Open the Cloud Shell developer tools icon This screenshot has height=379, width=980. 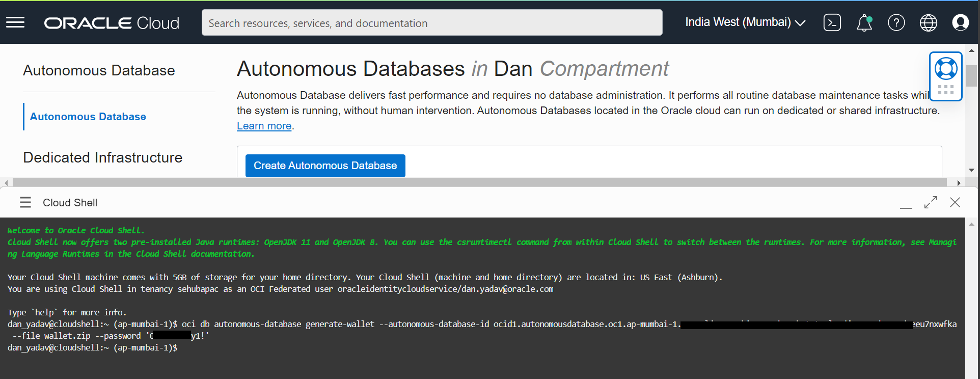click(832, 22)
